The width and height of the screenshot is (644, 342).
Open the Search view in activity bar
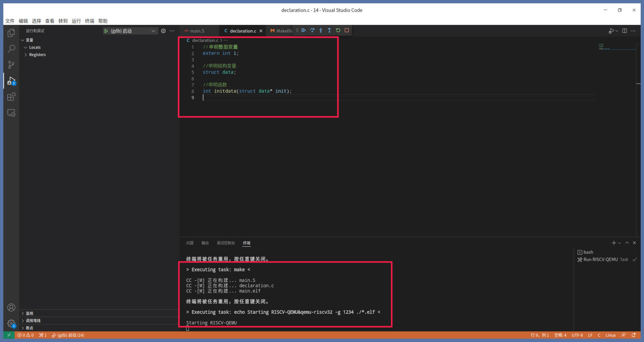pyautogui.click(x=11, y=49)
